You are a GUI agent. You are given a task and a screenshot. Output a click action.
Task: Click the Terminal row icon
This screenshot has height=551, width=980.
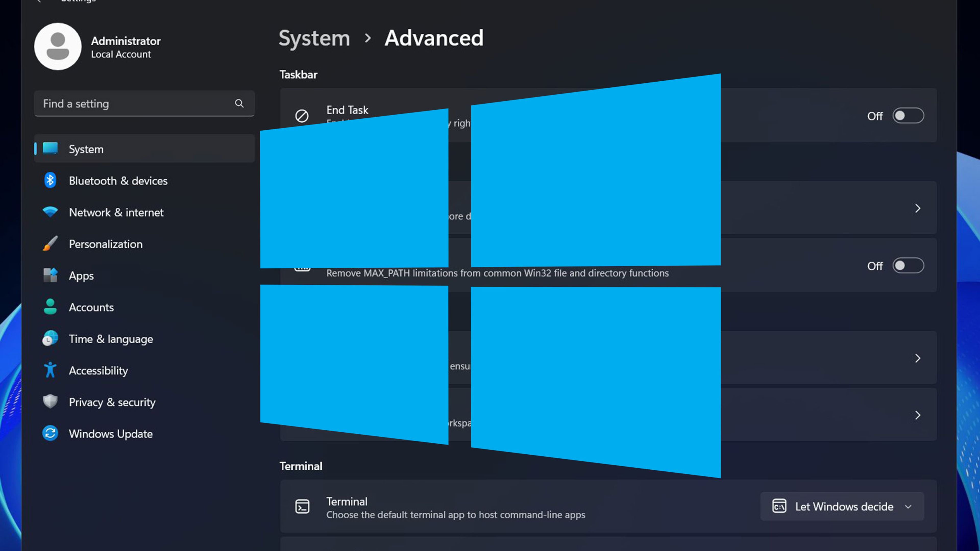(302, 507)
